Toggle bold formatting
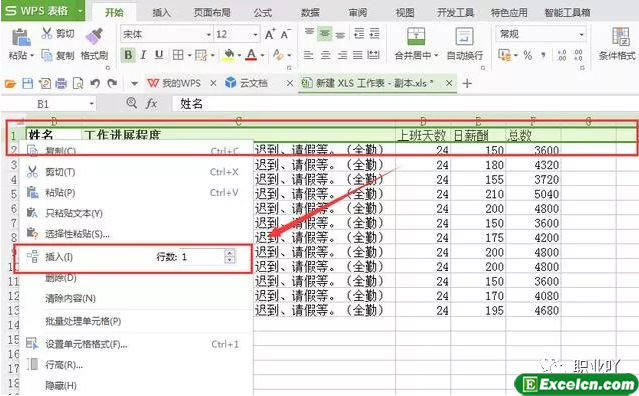Viewport: 639px width, 396px height. [128, 55]
